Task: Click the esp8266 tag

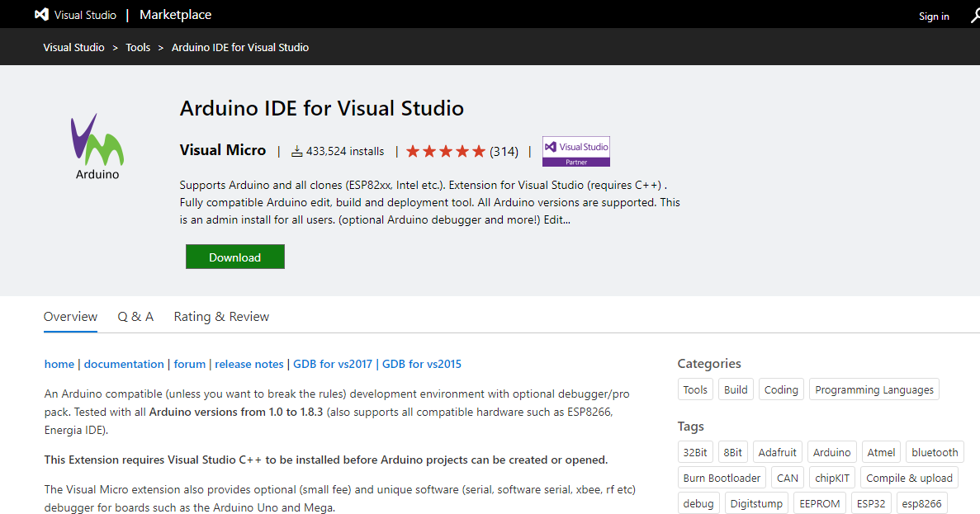Action: point(922,503)
